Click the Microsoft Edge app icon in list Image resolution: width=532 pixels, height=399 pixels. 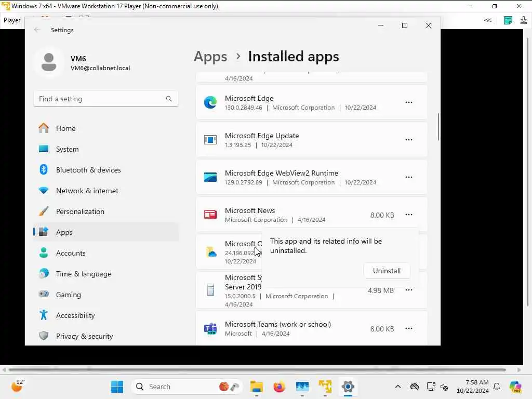point(210,102)
